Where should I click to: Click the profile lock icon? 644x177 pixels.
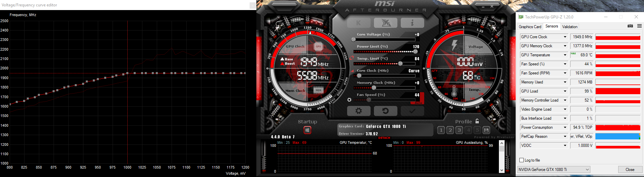point(477,121)
